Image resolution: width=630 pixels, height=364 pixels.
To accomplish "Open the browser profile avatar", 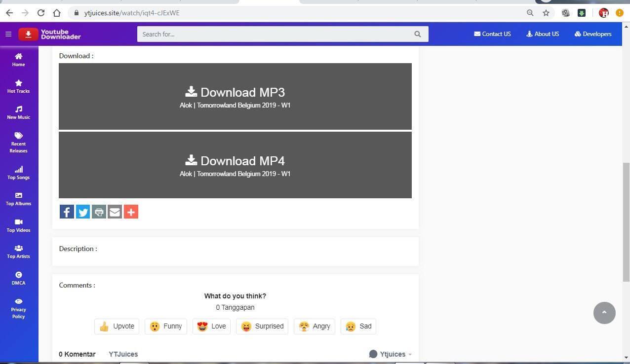I will point(603,13).
